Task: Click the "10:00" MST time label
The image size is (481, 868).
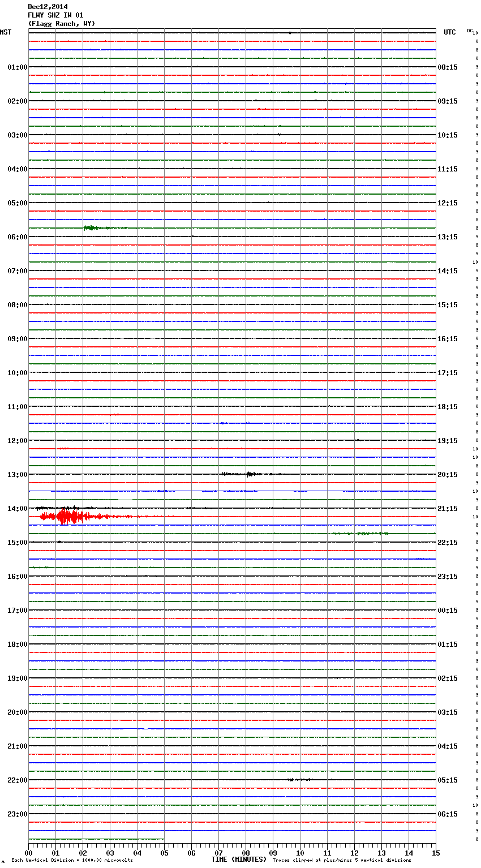Action: coord(18,373)
